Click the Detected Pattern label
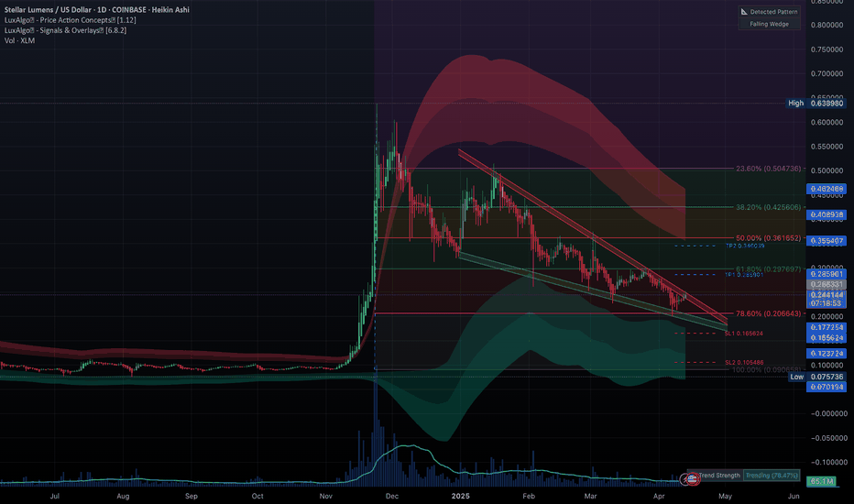The image size is (854, 504). click(x=773, y=11)
